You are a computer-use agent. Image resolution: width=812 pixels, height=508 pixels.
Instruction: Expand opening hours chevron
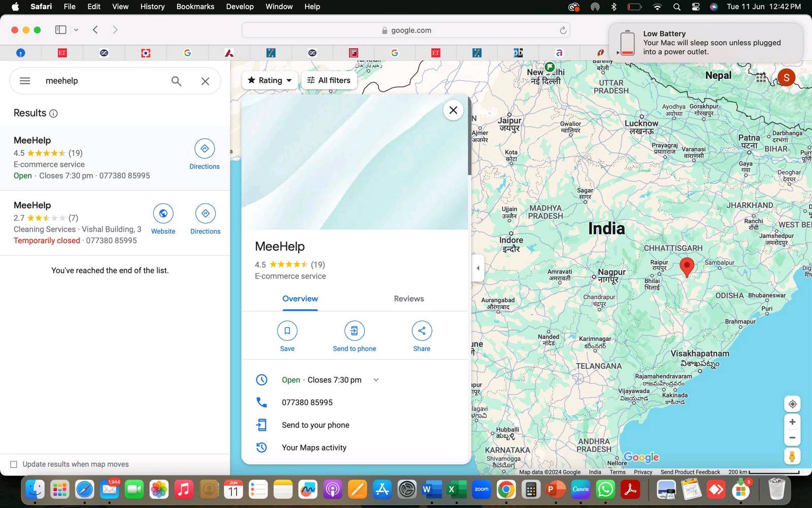[x=376, y=380]
